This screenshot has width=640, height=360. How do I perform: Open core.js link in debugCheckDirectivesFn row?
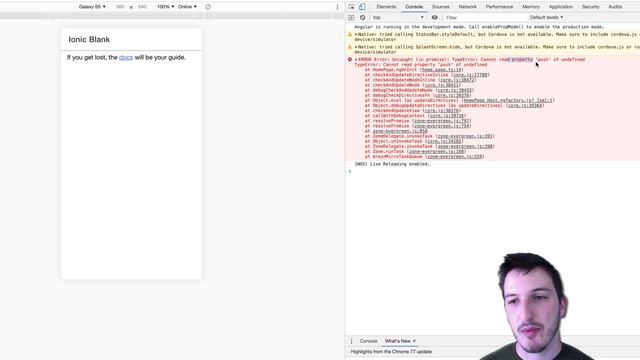click(452, 95)
